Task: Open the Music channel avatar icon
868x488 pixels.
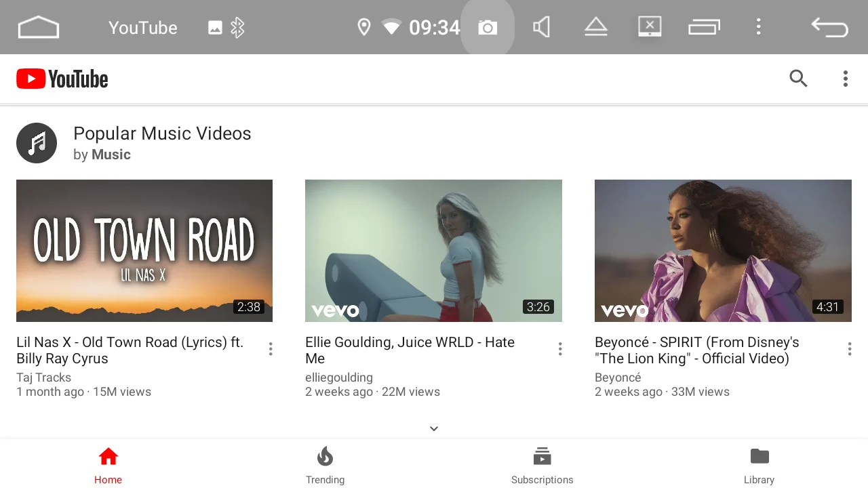Action: tap(37, 143)
